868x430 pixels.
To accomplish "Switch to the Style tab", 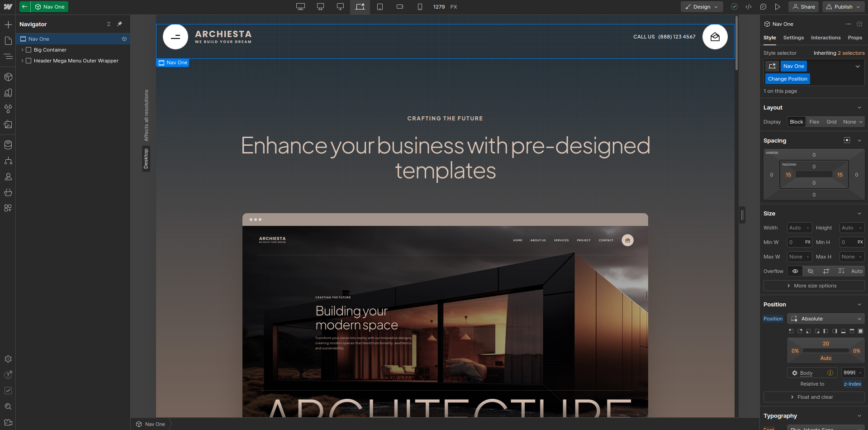I will [769, 38].
